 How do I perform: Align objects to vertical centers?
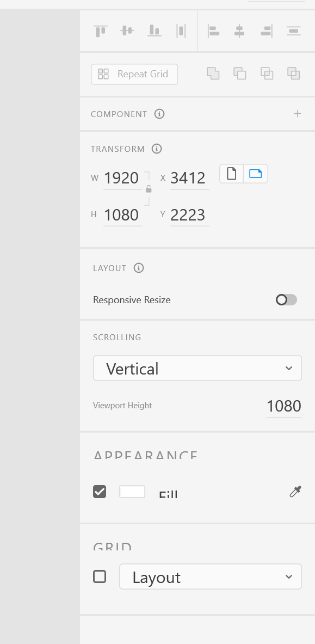127,30
